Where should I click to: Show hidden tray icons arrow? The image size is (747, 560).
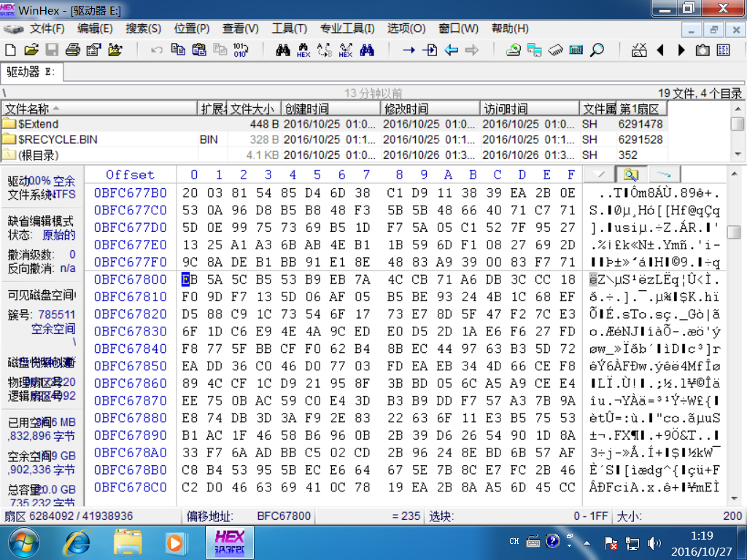[x=587, y=542]
